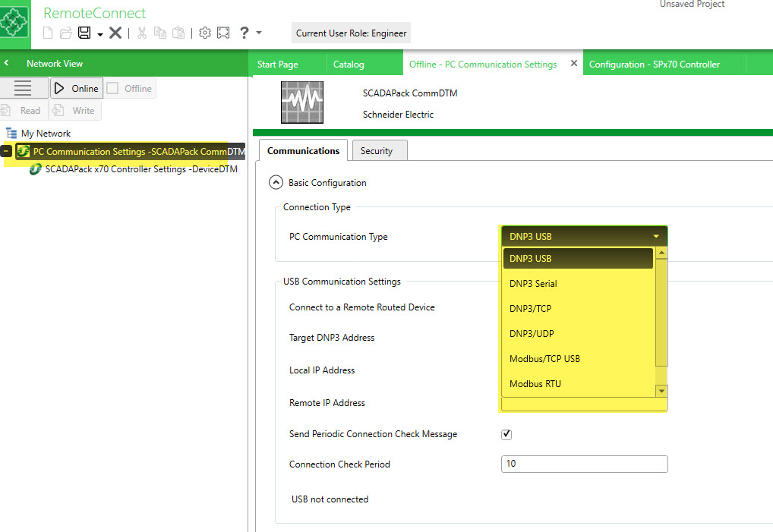Open the Help question mark icon
The height and width of the screenshot is (532, 773).
244,33
